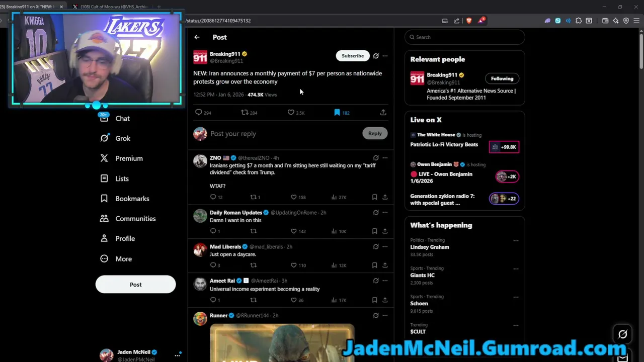Open the Generation zyklon radio 7 space
Viewport: 644px width, 362px height.
[x=442, y=200]
